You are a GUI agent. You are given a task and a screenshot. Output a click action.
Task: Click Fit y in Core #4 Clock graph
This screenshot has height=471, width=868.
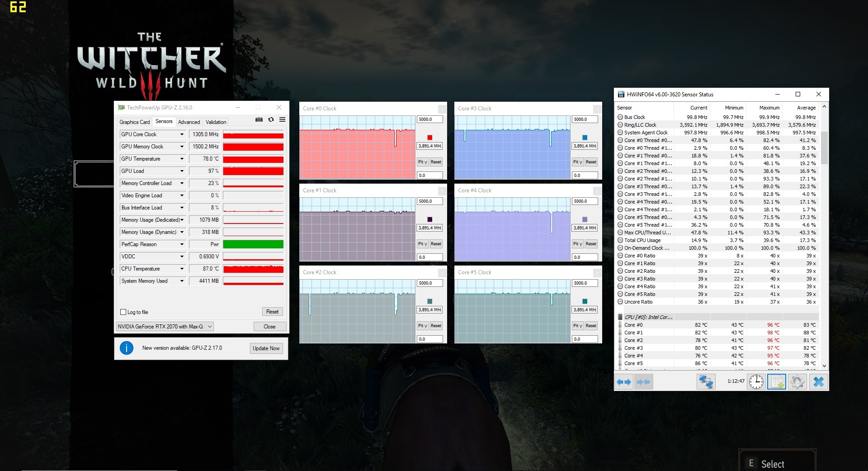[578, 244]
